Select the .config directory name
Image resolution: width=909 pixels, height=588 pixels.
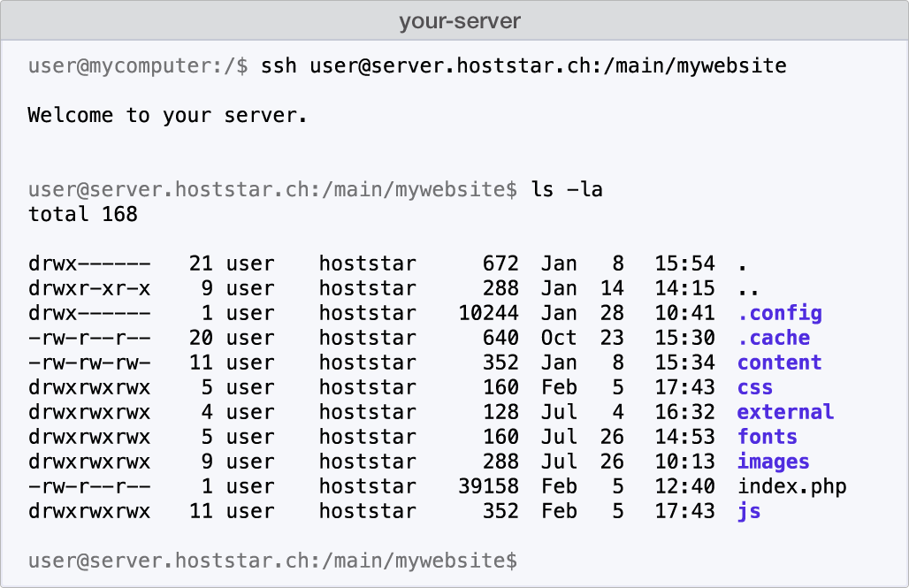pos(780,313)
